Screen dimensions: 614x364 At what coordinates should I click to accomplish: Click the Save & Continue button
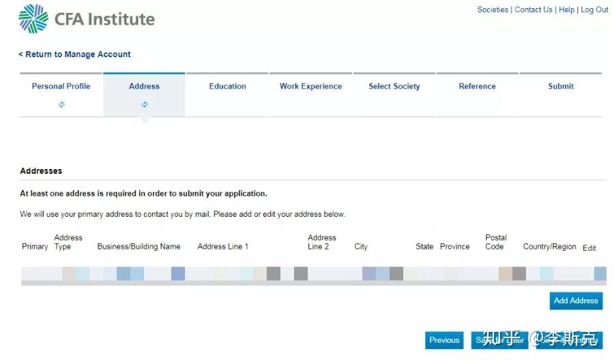coord(570,340)
